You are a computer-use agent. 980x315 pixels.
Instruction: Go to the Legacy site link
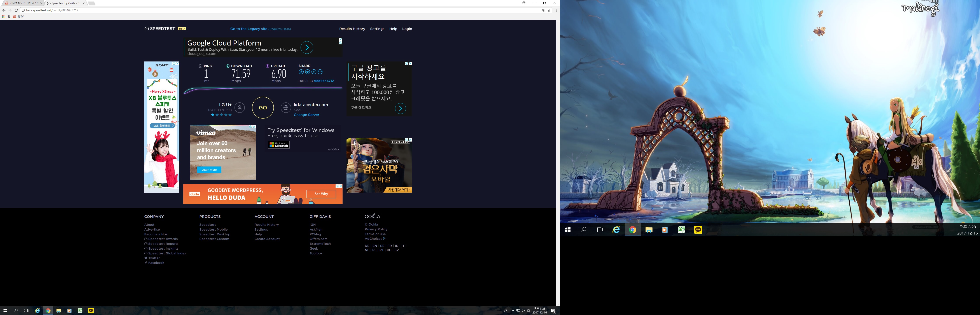point(249,29)
